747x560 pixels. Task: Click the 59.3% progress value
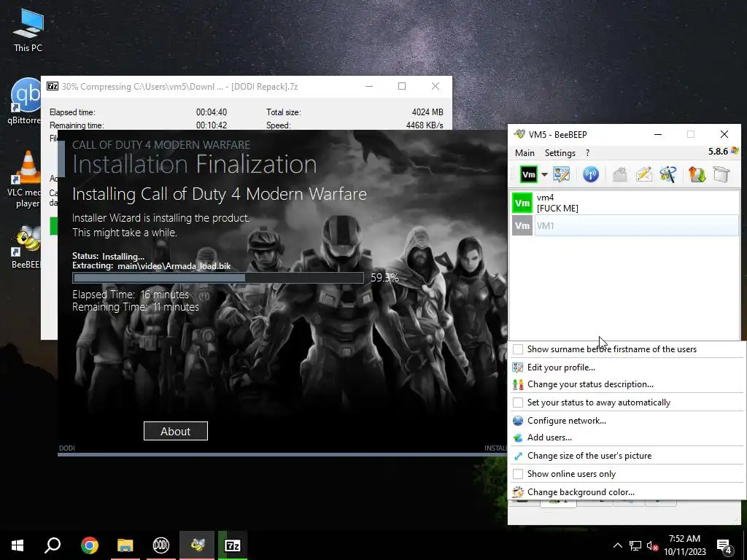[x=384, y=278]
